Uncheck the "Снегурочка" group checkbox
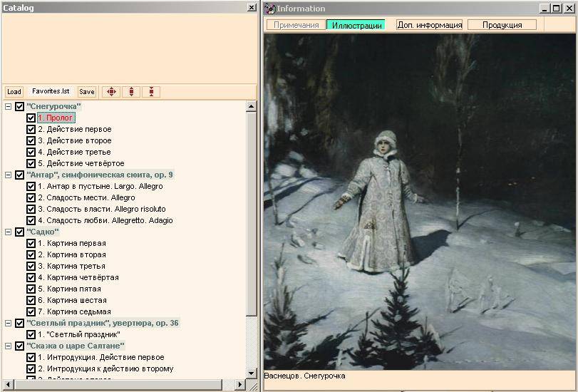Screen dimensions: 578x392 (x=19, y=107)
